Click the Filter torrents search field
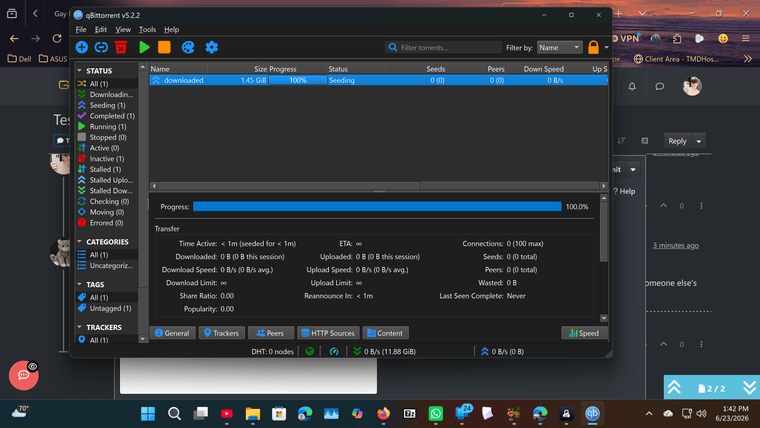 pos(443,48)
